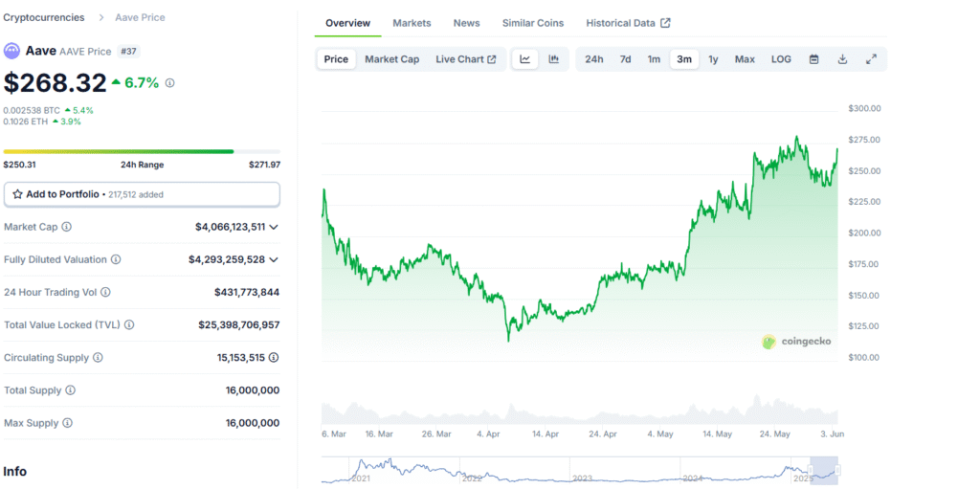The height and width of the screenshot is (489, 980).
Task: Switch to candlestick chart view icon
Action: [x=554, y=59]
